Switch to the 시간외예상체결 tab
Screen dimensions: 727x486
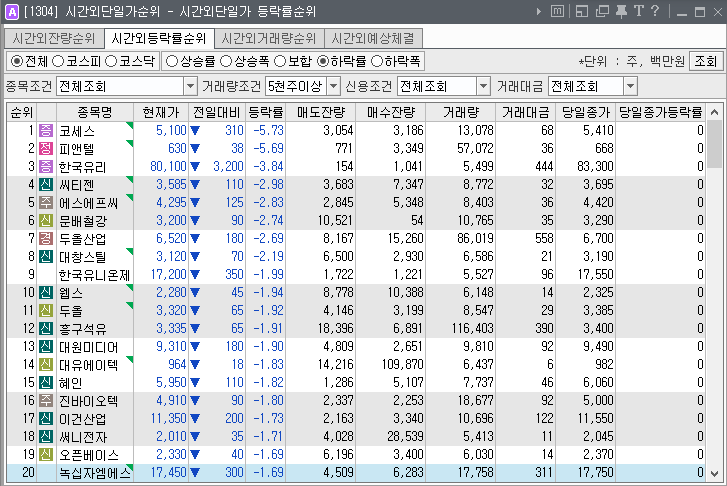(373, 38)
